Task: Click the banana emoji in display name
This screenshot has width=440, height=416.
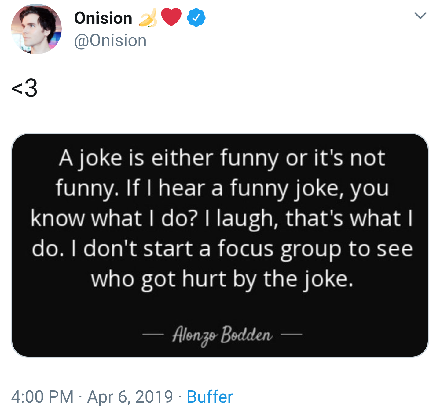Action: coord(148,18)
